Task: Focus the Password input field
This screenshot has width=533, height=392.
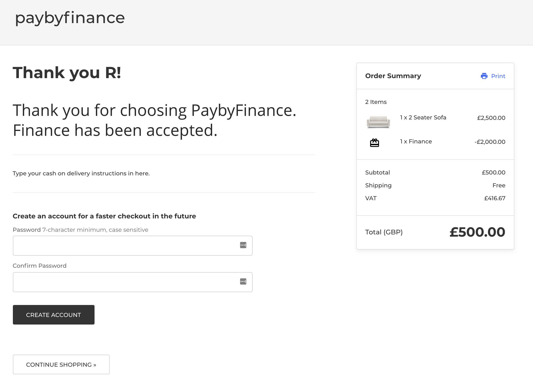Action: (x=126, y=245)
